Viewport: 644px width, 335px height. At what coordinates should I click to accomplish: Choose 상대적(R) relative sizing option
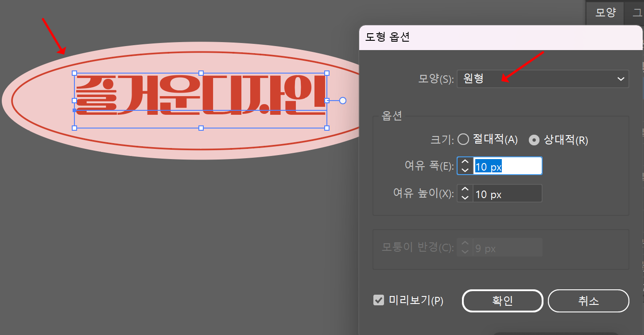tap(534, 140)
